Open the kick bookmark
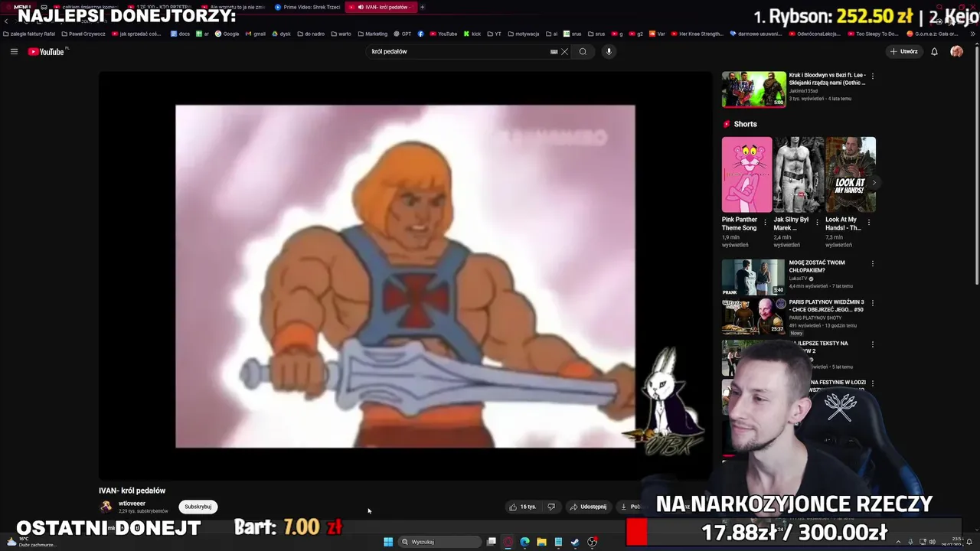980x551 pixels. click(472, 34)
